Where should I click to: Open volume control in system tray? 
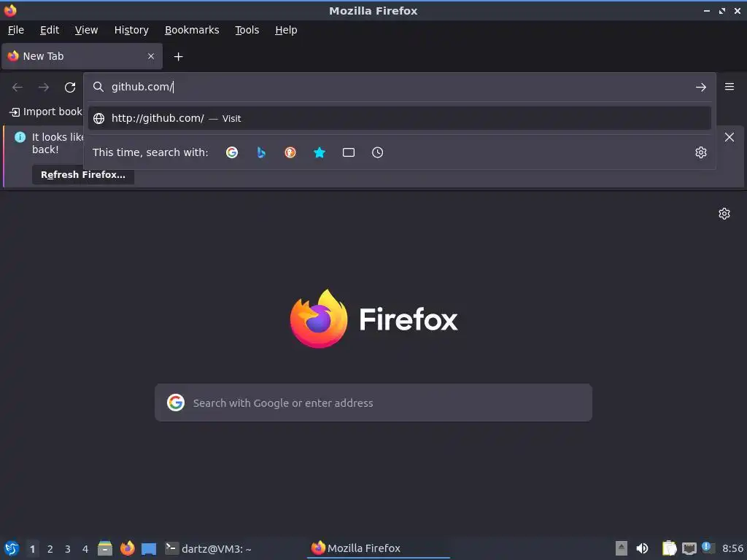642,548
